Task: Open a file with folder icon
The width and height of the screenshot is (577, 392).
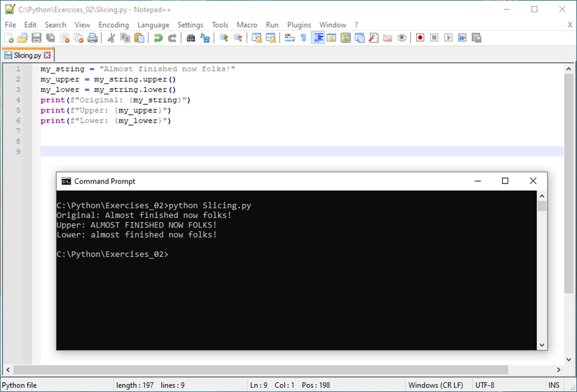Action: point(23,38)
